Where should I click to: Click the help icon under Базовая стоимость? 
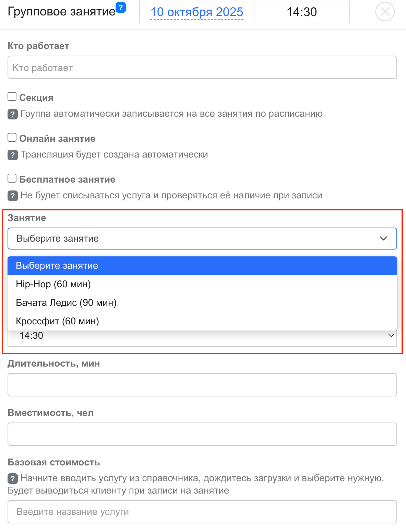pos(13,478)
